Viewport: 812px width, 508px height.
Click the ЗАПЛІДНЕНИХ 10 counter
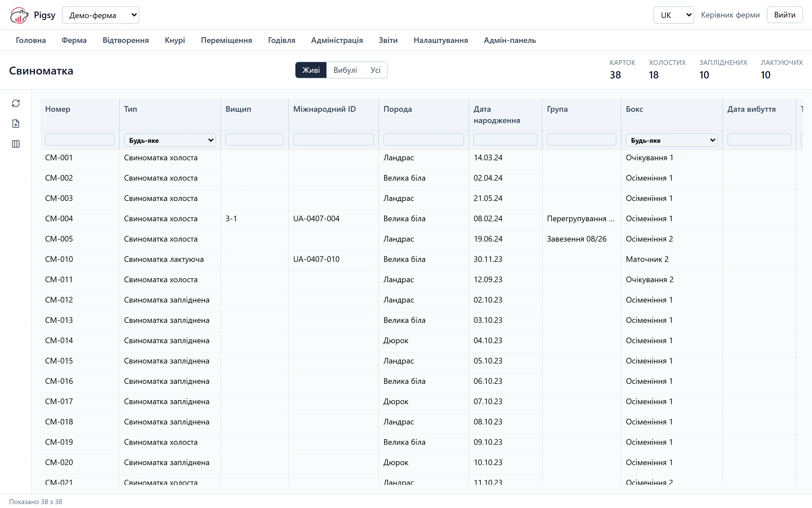click(x=723, y=69)
